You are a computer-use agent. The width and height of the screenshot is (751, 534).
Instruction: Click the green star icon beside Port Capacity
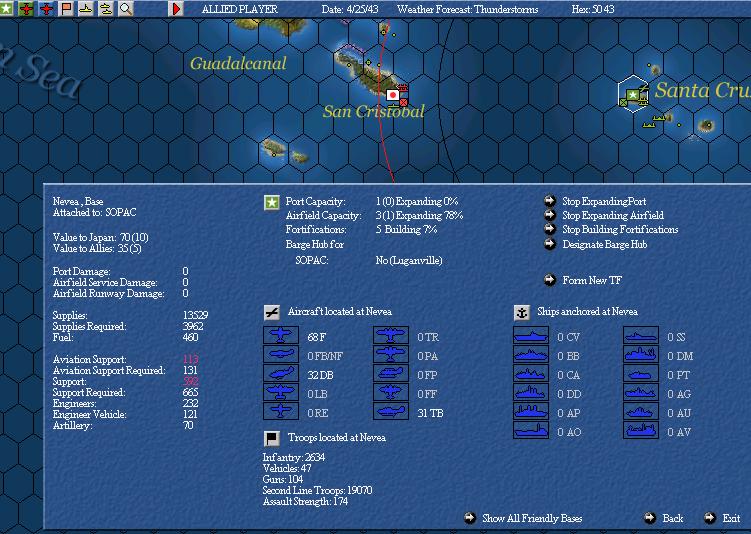[x=272, y=202]
